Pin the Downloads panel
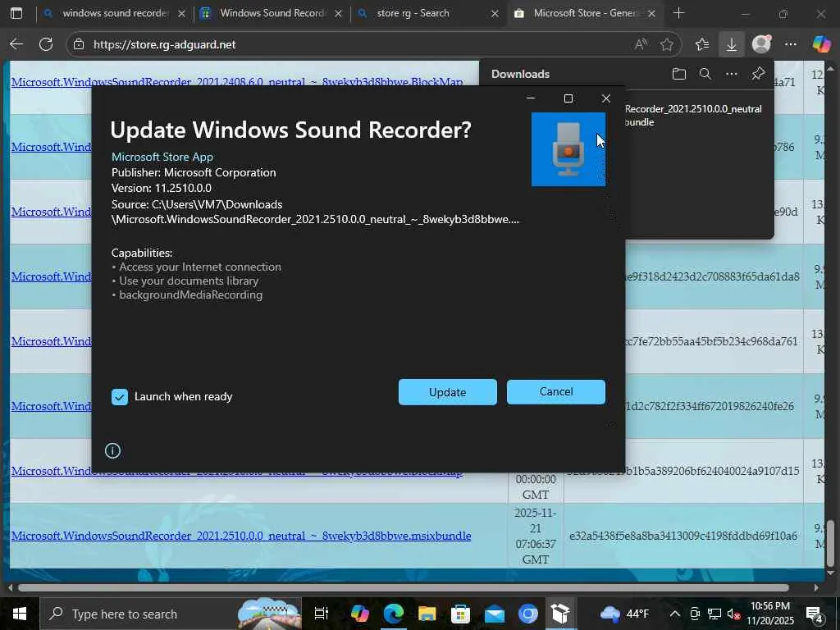The image size is (840, 630). [x=758, y=74]
